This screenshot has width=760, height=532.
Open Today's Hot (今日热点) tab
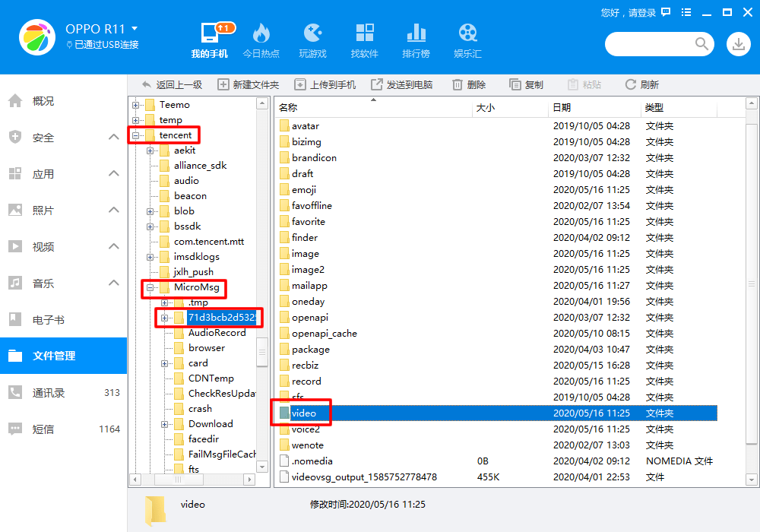(x=261, y=40)
